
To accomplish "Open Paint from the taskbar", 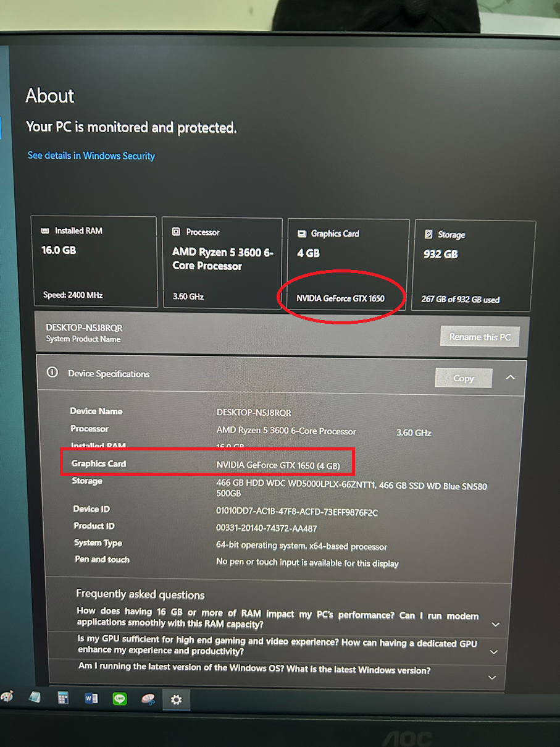I will point(7,698).
